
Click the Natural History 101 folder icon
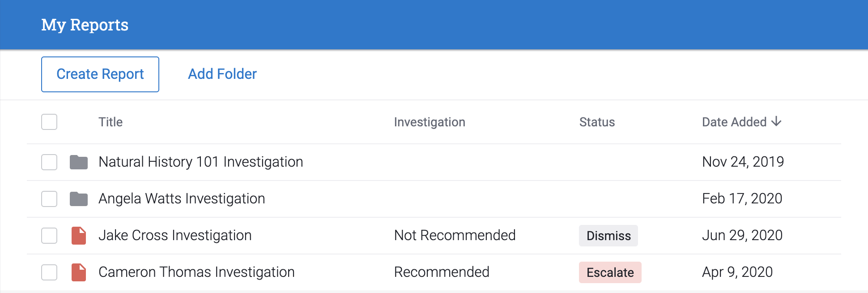click(79, 162)
